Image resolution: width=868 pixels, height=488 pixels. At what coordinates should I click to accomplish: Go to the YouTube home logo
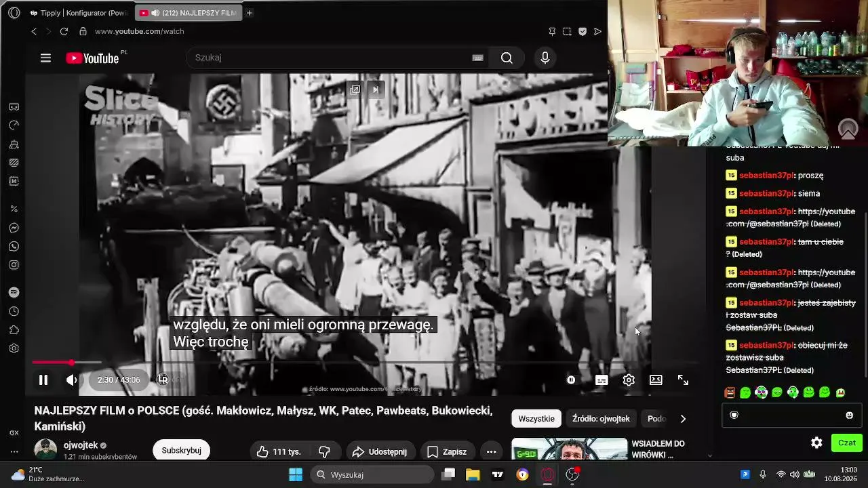click(x=92, y=58)
